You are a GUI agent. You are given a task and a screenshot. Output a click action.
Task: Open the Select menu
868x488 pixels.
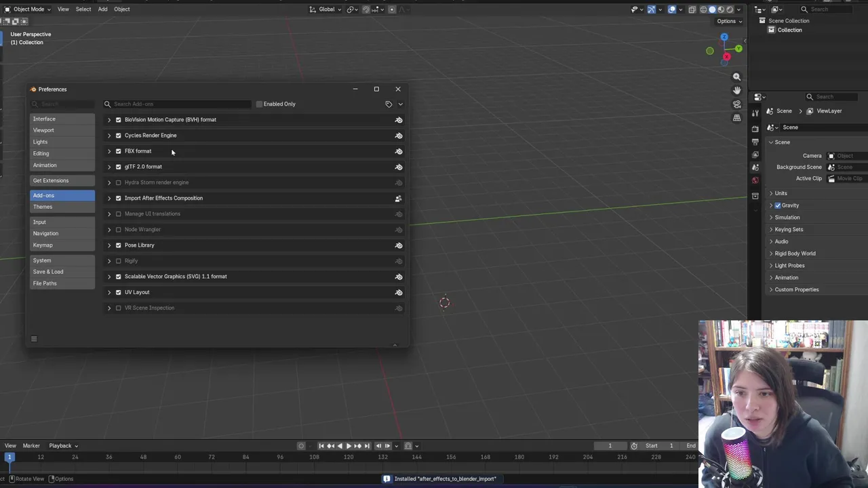[x=83, y=9]
